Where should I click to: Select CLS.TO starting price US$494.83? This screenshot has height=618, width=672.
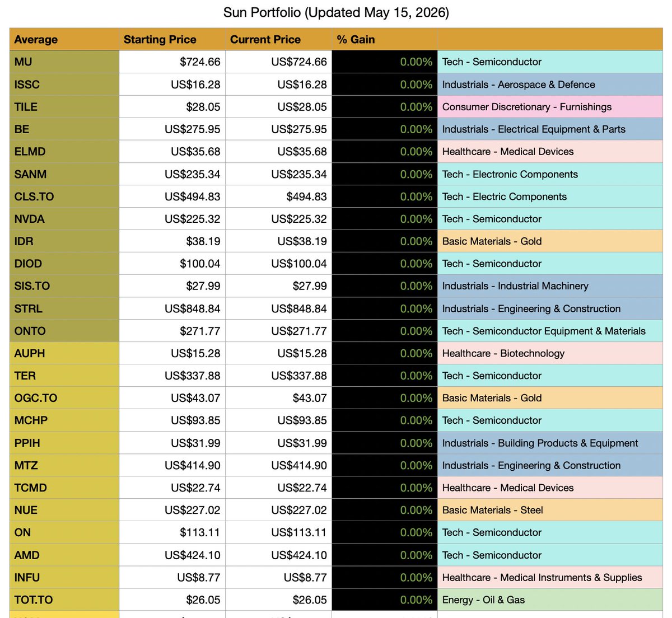(x=172, y=196)
